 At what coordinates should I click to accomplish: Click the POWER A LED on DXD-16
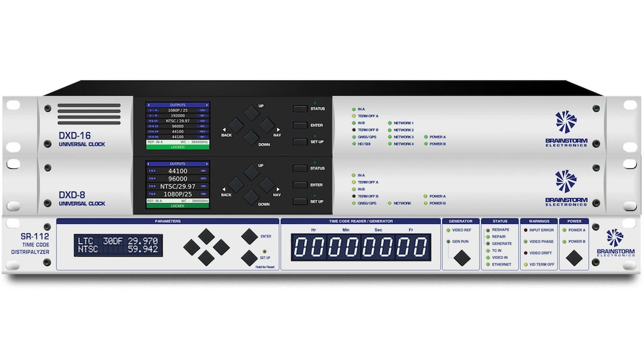(426, 137)
